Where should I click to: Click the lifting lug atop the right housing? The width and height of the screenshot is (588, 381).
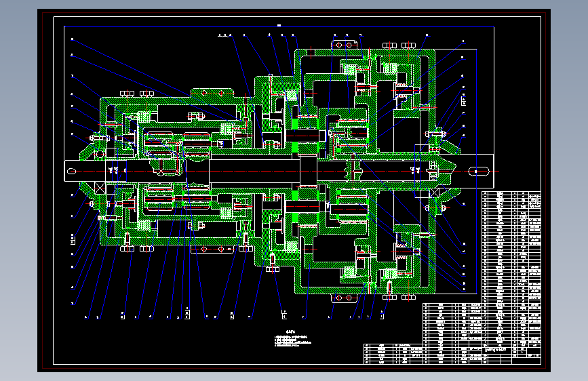pos(344,45)
